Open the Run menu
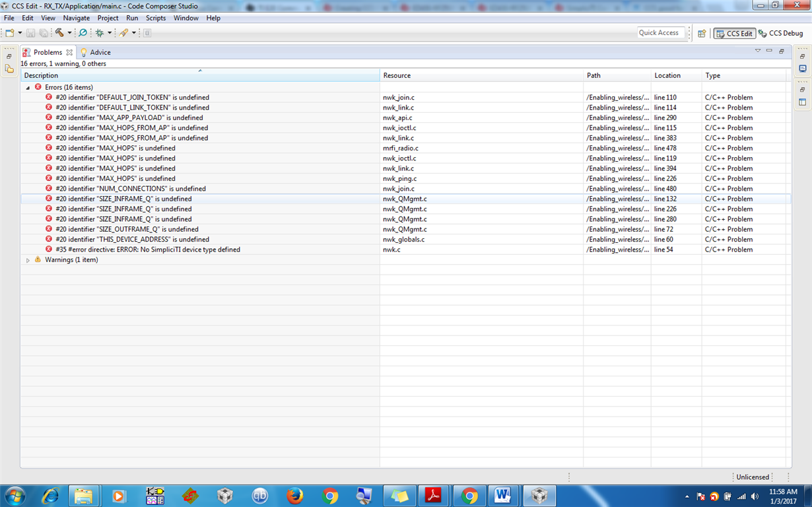 [x=132, y=18]
